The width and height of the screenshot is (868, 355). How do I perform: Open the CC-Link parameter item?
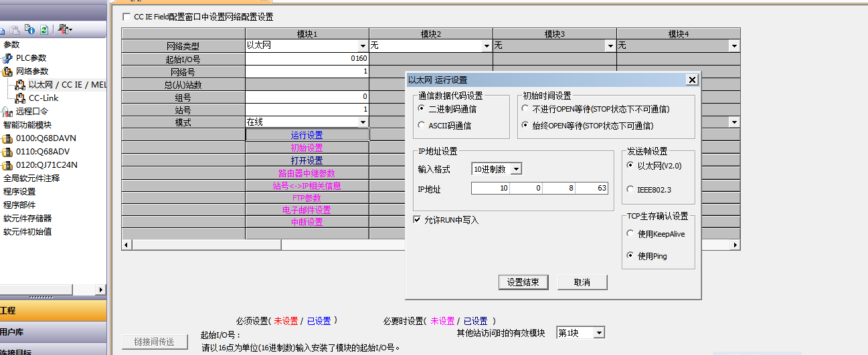(44, 98)
